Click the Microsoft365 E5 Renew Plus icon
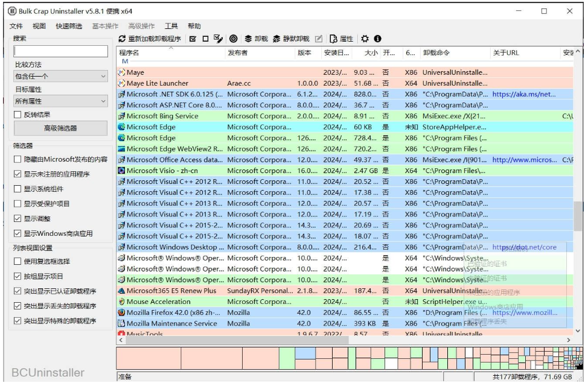This screenshot has height=383, width=588. coord(121,291)
